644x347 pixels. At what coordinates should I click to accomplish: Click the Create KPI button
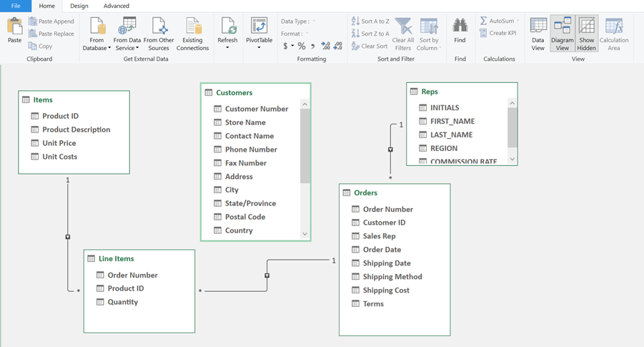(498, 33)
